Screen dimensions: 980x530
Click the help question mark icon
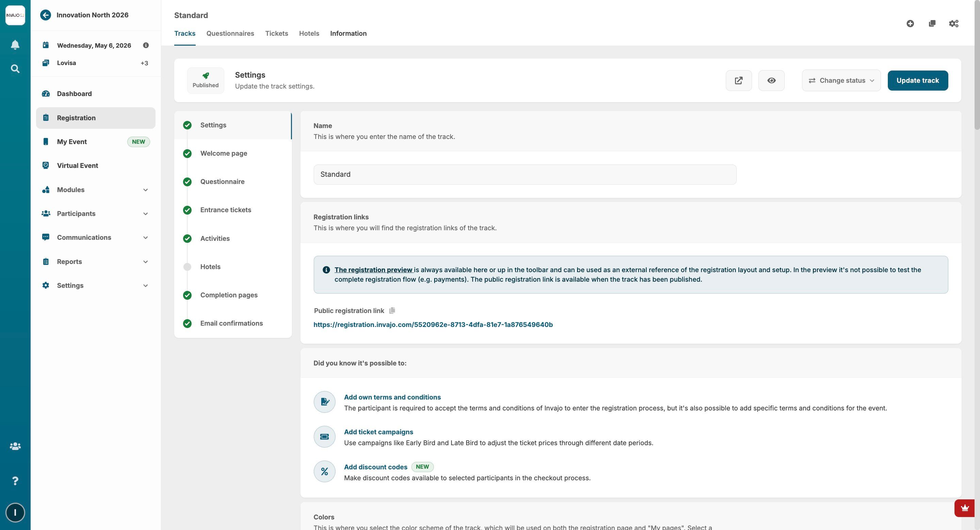click(x=15, y=481)
